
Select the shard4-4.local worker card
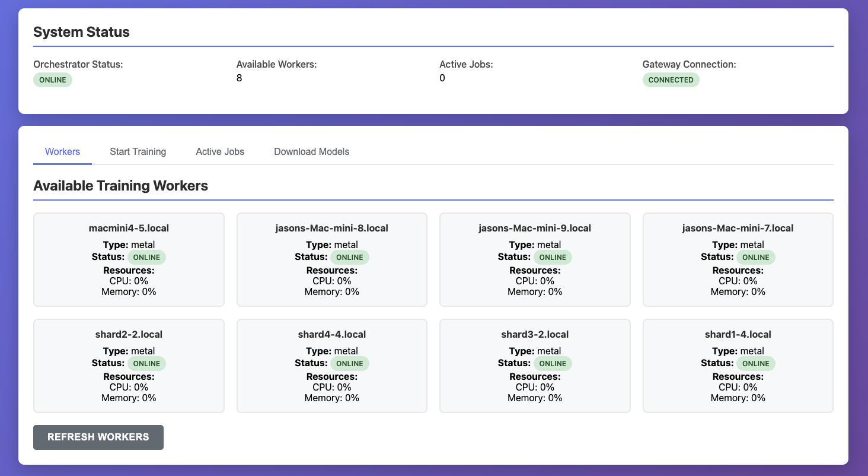pos(331,366)
